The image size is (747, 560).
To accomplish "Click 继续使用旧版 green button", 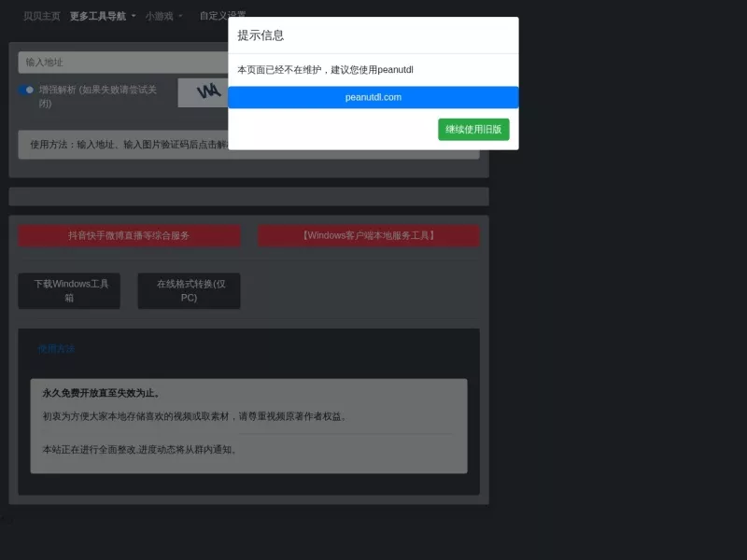I will point(473,130).
